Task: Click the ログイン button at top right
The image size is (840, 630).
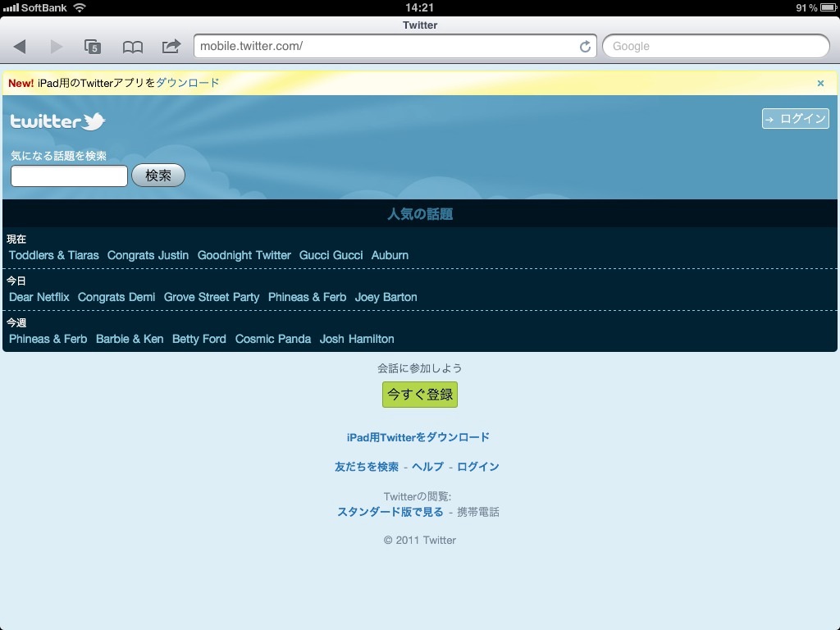Action: pos(795,118)
